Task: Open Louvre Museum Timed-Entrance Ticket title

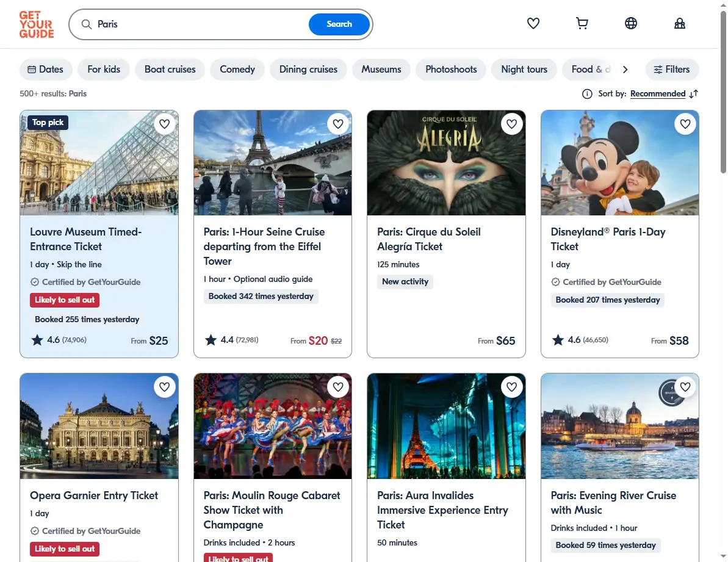Action: [86, 239]
